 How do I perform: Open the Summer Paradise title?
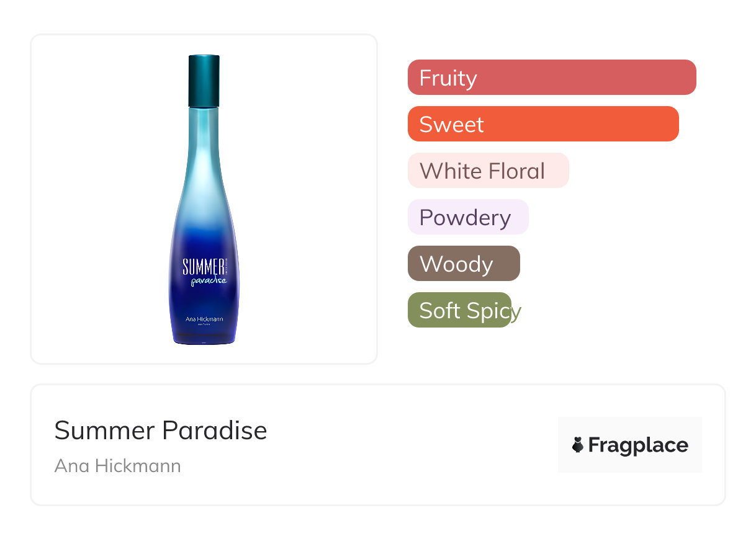(x=160, y=430)
